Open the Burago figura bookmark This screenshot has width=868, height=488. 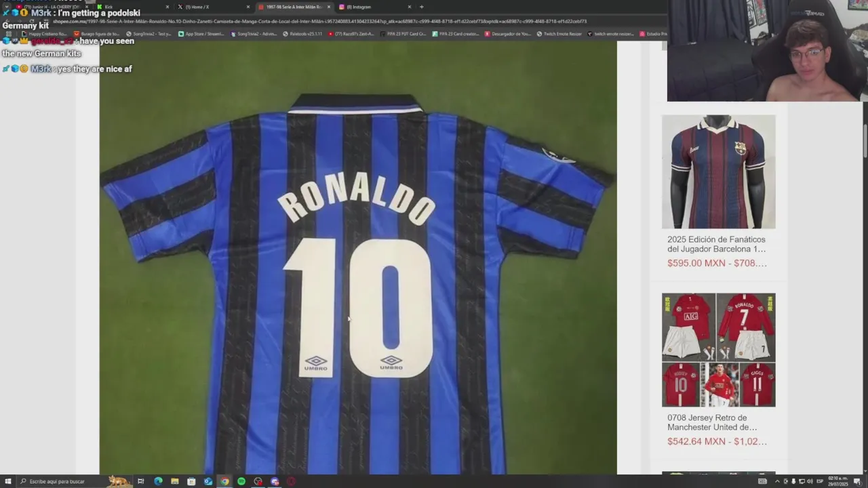click(x=97, y=33)
